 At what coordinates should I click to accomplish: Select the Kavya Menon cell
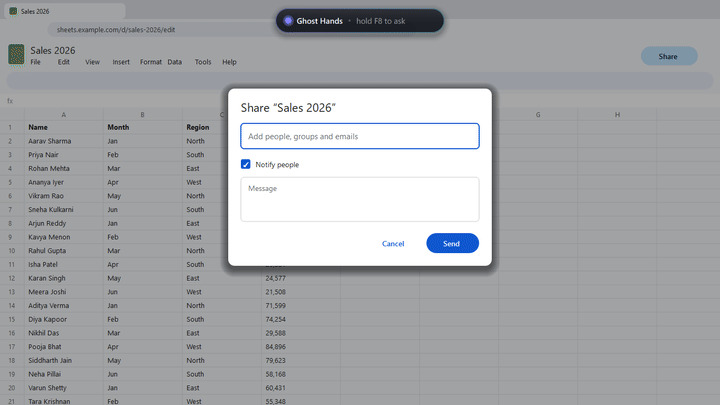64,237
